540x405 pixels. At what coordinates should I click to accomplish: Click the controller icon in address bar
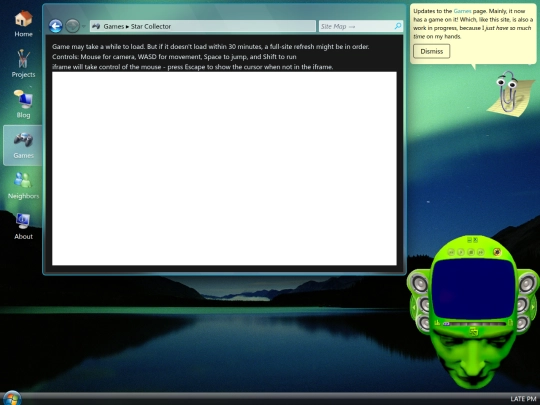(x=96, y=26)
